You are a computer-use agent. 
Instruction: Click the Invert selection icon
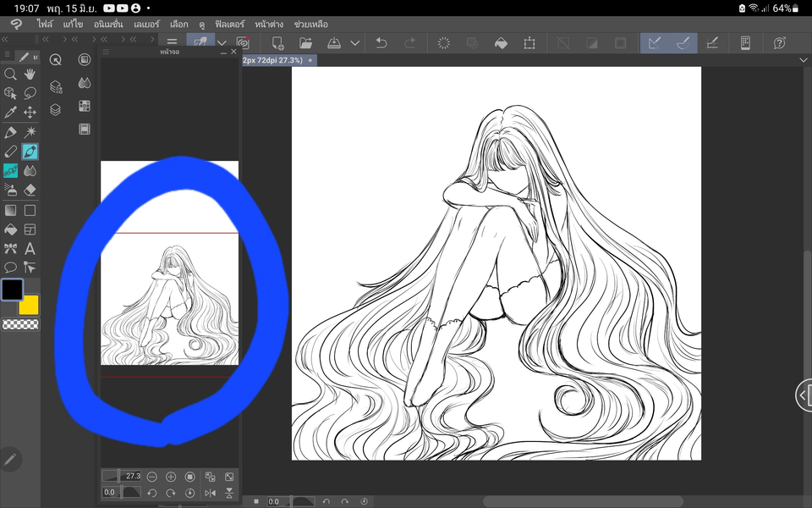(x=592, y=43)
